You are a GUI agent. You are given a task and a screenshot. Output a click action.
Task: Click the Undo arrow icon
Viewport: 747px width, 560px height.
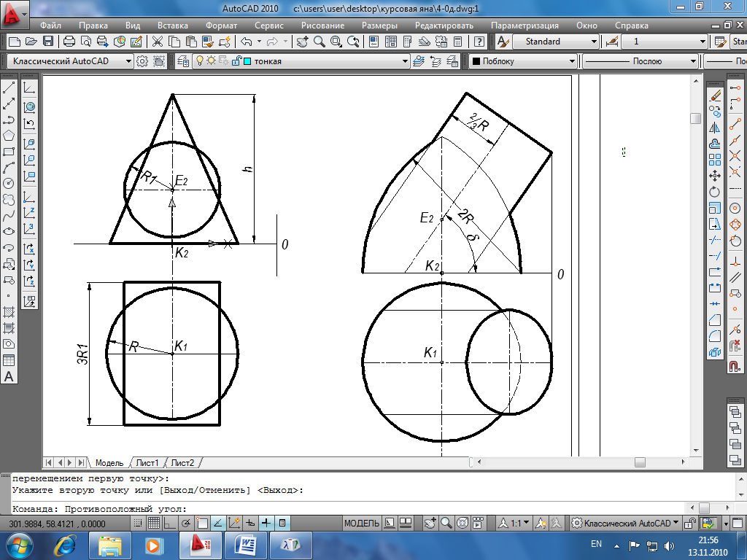click(x=247, y=42)
